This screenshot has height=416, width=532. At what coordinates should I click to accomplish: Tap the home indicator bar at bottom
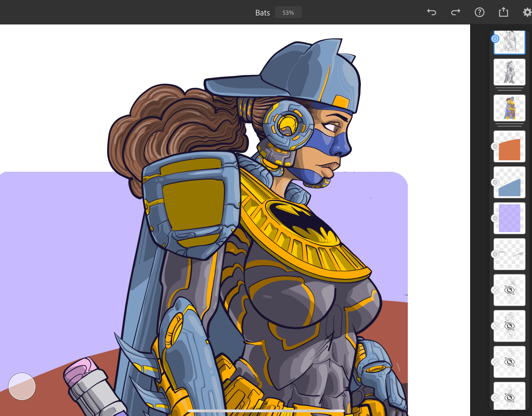(x=266, y=411)
